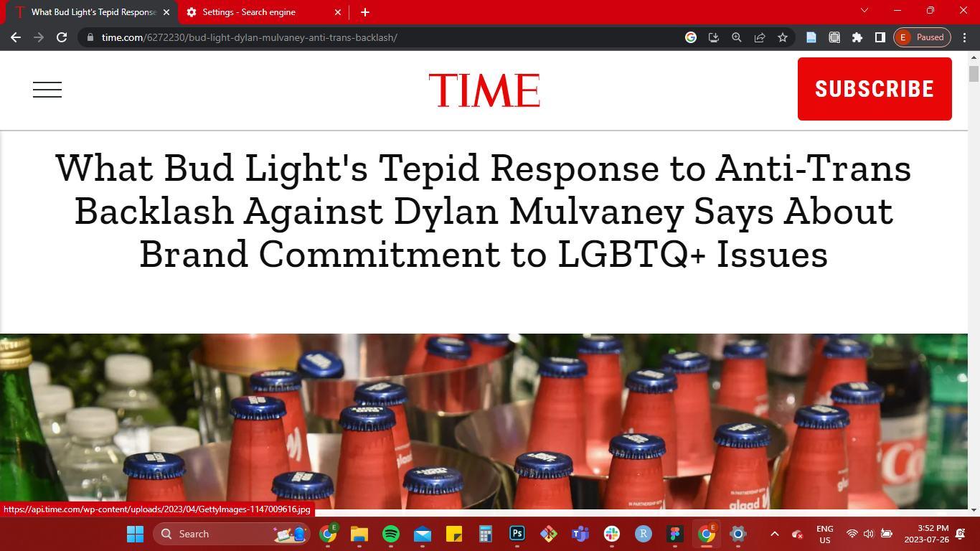The width and height of the screenshot is (980, 551).
Task: Open the active Chrome taskbar icon
Action: pos(707,534)
